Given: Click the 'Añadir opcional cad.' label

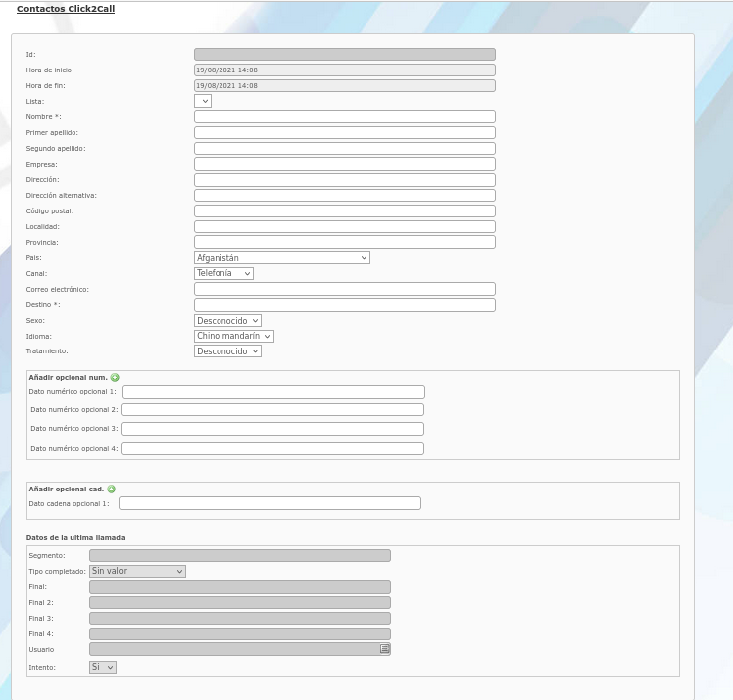Looking at the screenshot, I should (66, 489).
